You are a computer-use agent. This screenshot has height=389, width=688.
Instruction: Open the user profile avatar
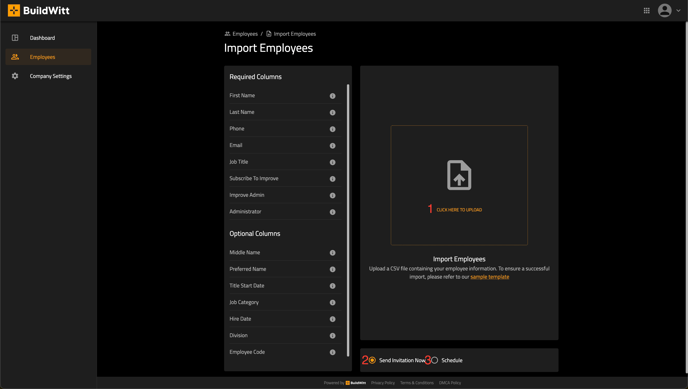tap(664, 10)
